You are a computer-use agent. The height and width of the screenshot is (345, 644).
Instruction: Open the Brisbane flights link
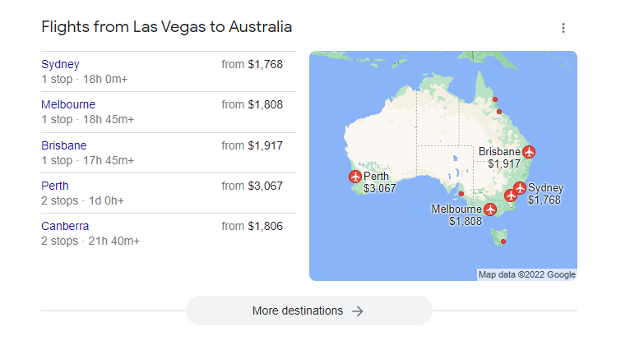click(63, 145)
